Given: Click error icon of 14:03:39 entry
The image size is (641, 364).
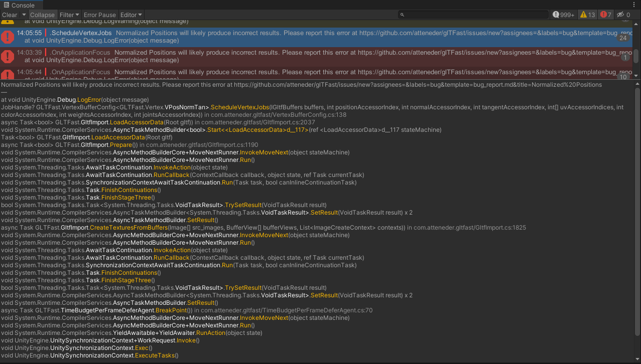Looking at the screenshot, I should (x=8, y=56).
